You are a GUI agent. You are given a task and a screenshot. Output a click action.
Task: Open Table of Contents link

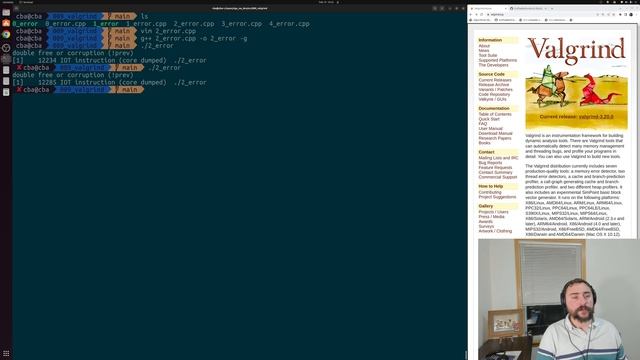495,114
